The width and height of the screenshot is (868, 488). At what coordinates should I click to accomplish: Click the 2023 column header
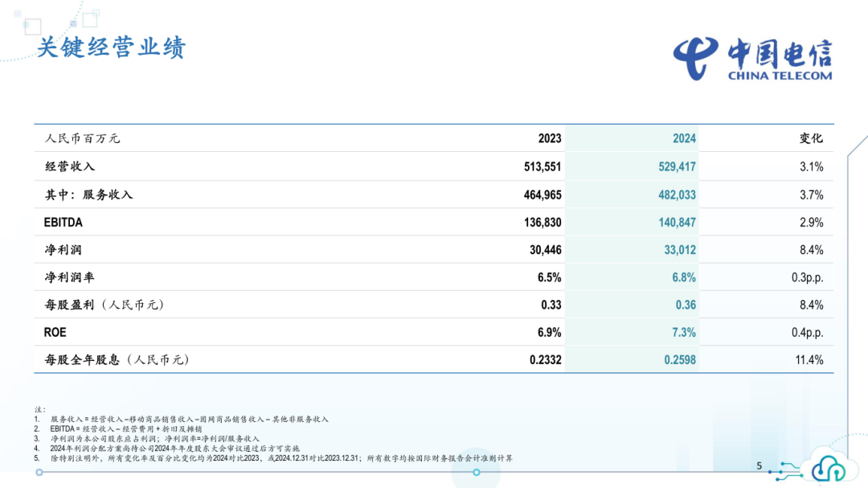coord(550,138)
